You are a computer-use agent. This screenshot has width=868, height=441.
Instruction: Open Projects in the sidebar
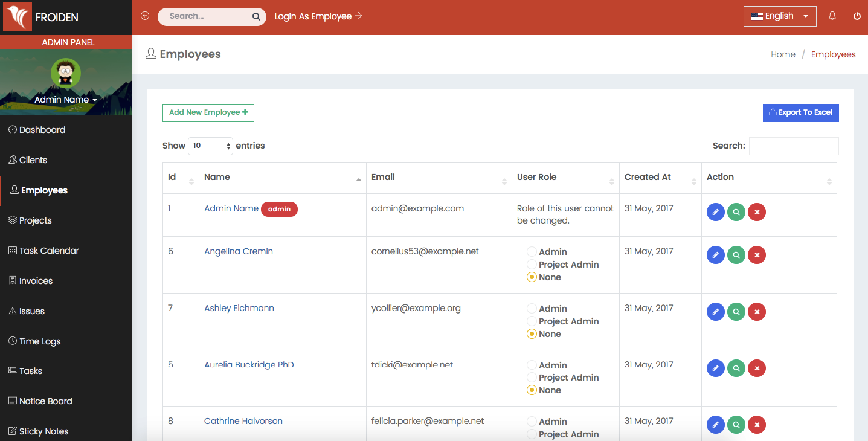(36, 220)
